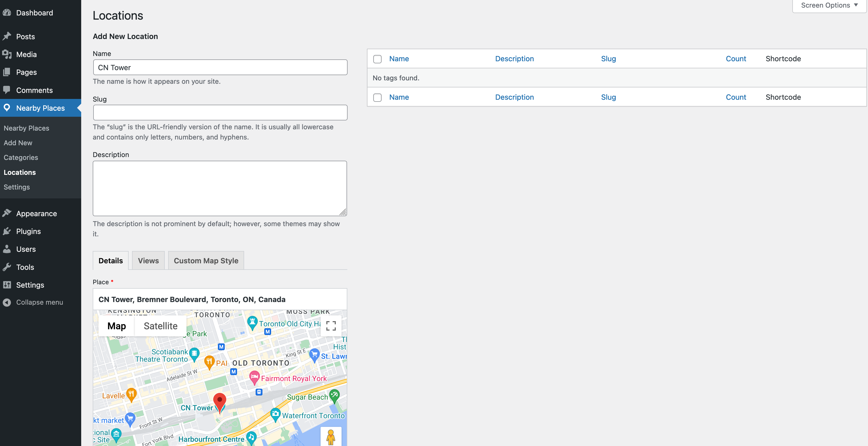Check the select-all box in table footer
868x446 pixels.
click(x=377, y=97)
